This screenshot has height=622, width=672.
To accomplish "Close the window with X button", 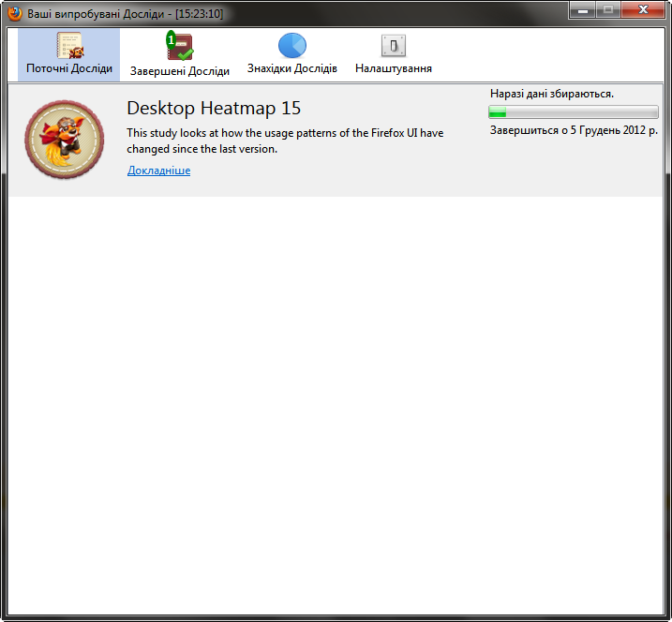I will click(643, 10).
